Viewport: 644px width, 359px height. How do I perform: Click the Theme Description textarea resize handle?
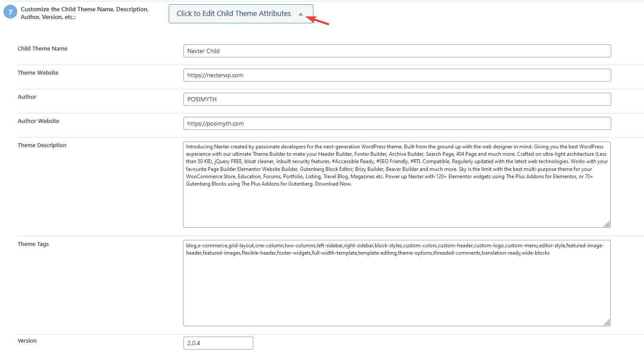607,224
